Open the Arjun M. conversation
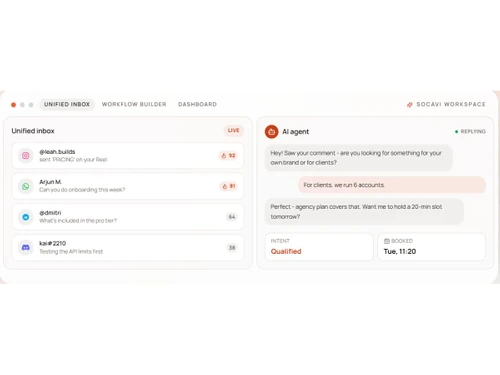The width and height of the screenshot is (500, 375). tap(128, 186)
